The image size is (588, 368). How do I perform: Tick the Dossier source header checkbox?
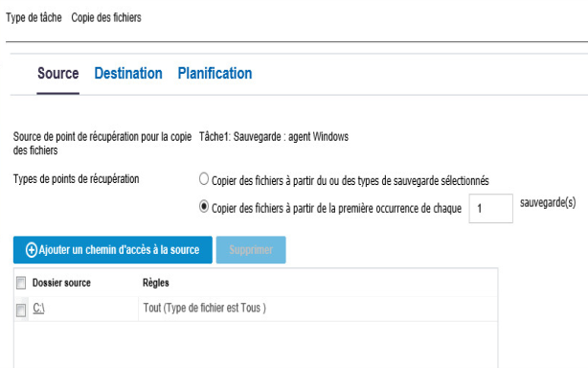point(21,283)
